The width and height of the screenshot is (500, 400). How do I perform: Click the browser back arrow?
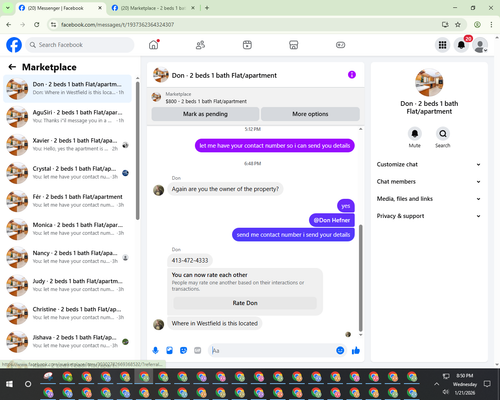tap(9, 25)
